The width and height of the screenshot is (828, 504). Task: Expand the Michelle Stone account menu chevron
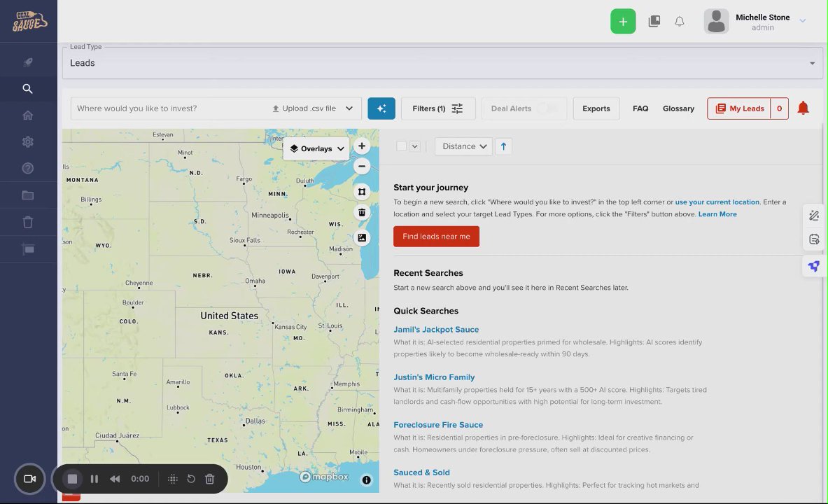803,20
